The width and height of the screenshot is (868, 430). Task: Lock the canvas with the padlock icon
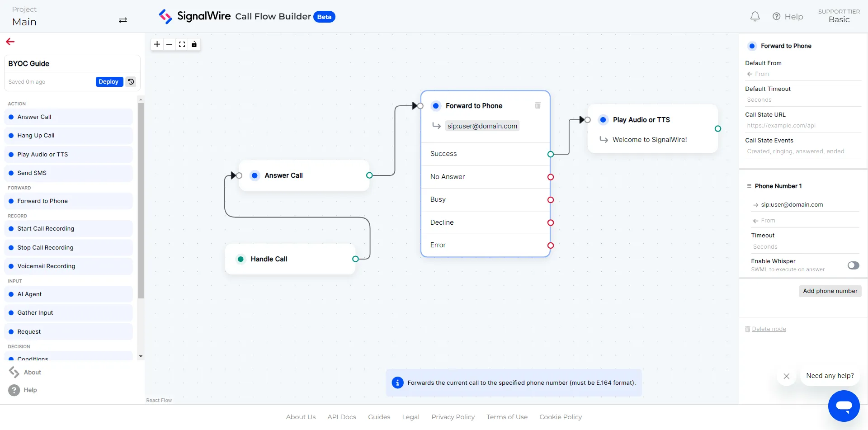point(194,44)
